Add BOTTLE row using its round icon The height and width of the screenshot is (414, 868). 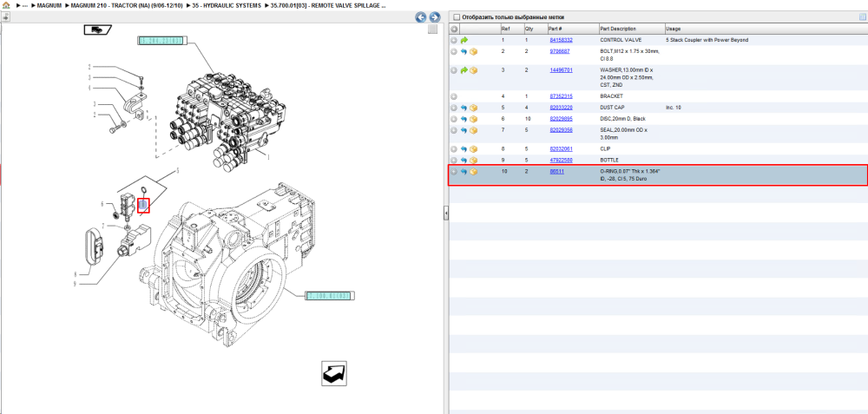pos(454,161)
